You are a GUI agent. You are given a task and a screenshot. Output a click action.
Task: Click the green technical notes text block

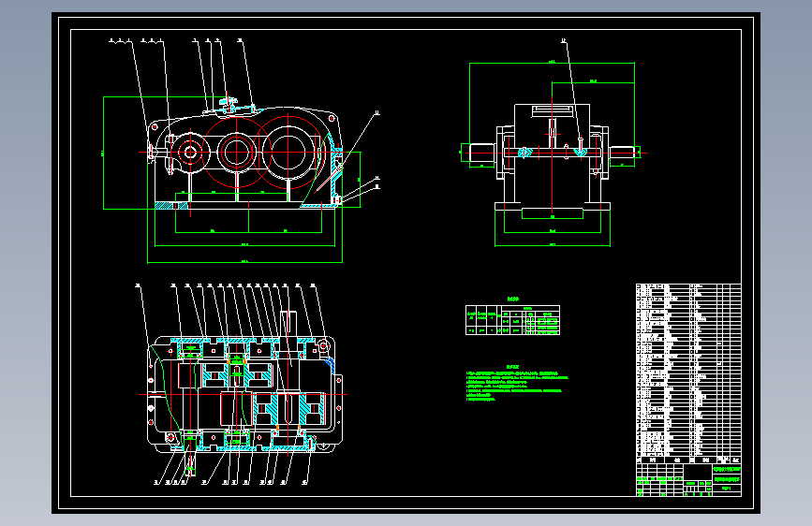coord(517,386)
